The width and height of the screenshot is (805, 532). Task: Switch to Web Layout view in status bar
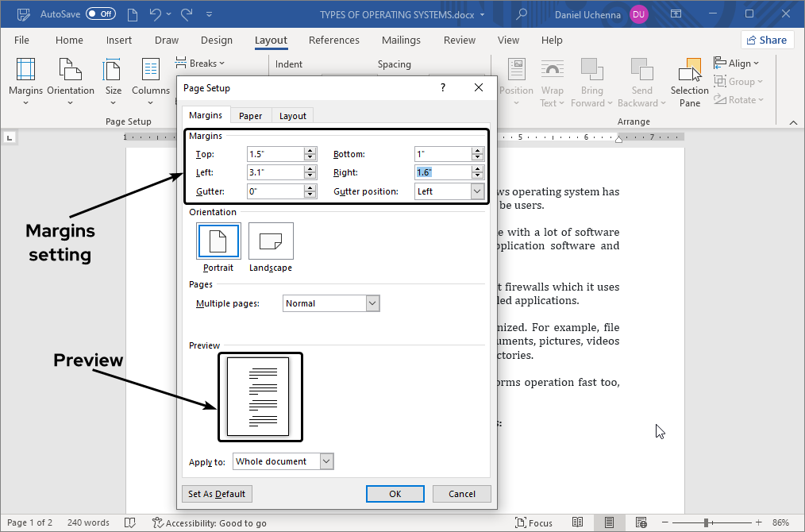tap(641, 522)
